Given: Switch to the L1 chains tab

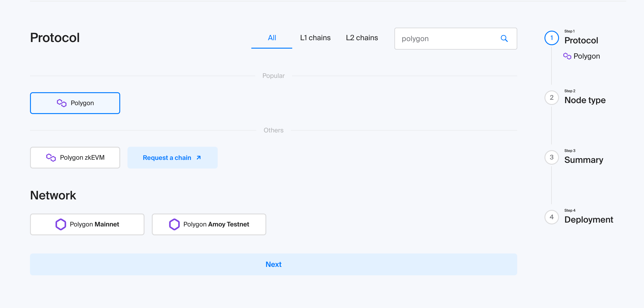Looking at the screenshot, I should click(x=315, y=38).
